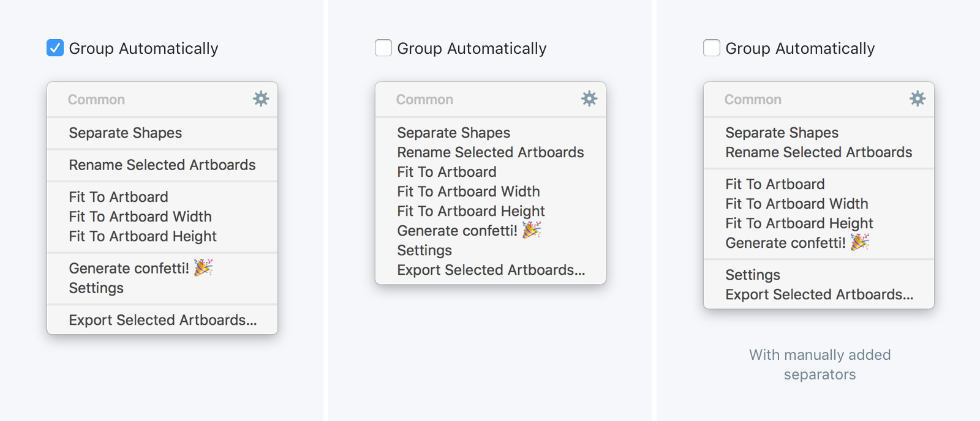
Task: Click gear icon in right Common menu
Action: (918, 99)
